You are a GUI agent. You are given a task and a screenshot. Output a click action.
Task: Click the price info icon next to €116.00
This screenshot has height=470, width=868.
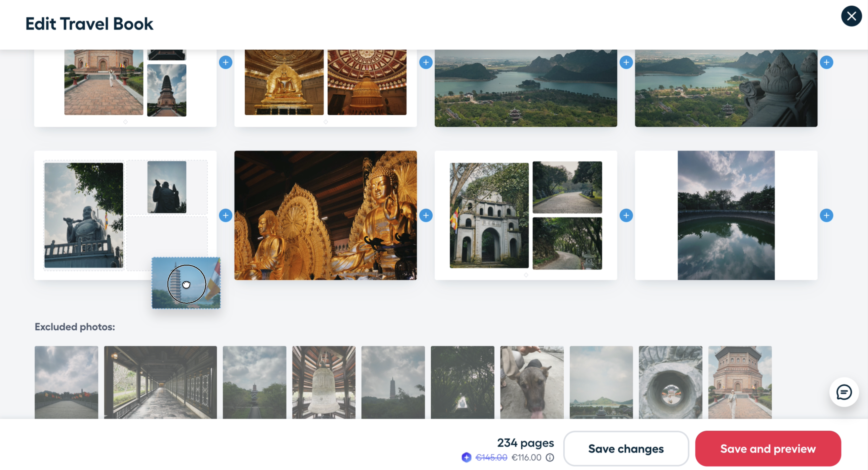(x=550, y=458)
